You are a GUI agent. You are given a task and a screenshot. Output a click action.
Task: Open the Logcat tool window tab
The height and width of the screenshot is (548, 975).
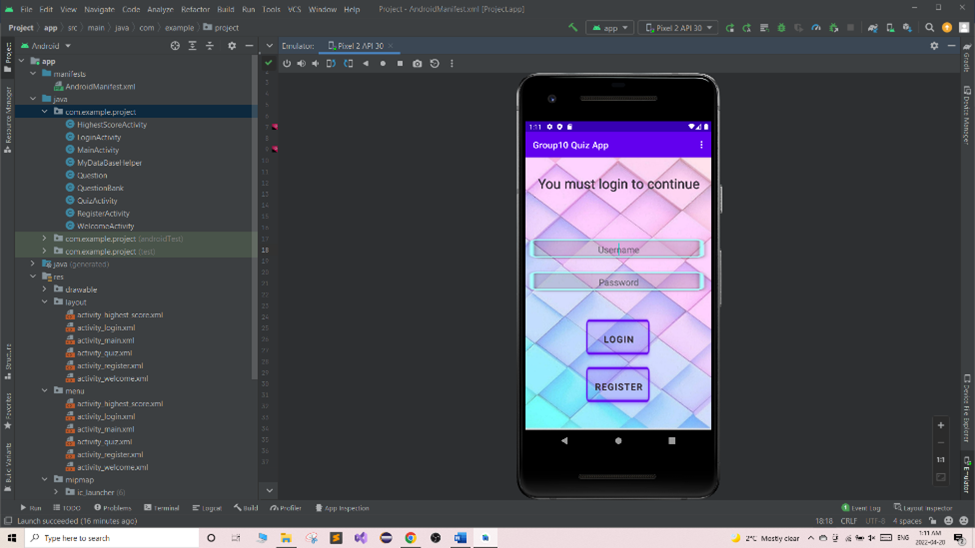(x=207, y=508)
